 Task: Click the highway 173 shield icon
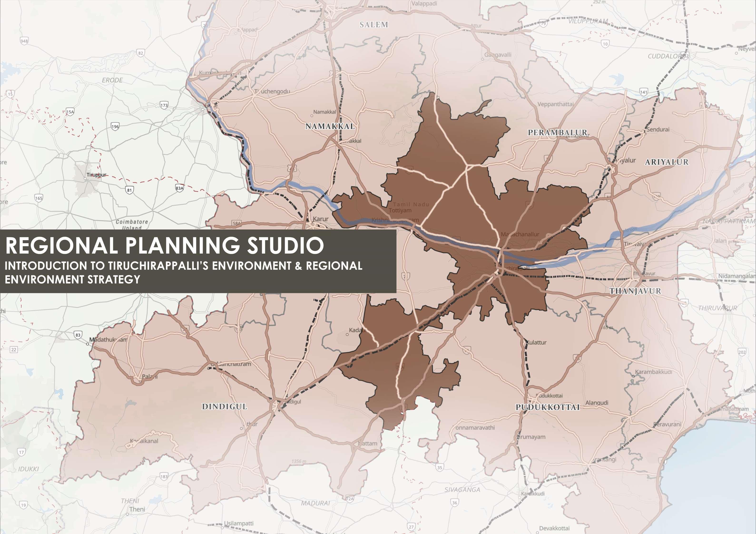[164, 105]
